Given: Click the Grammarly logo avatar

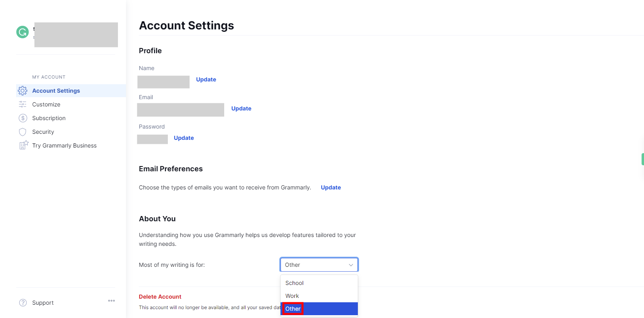Looking at the screenshot, I should (x=23, y=32).
